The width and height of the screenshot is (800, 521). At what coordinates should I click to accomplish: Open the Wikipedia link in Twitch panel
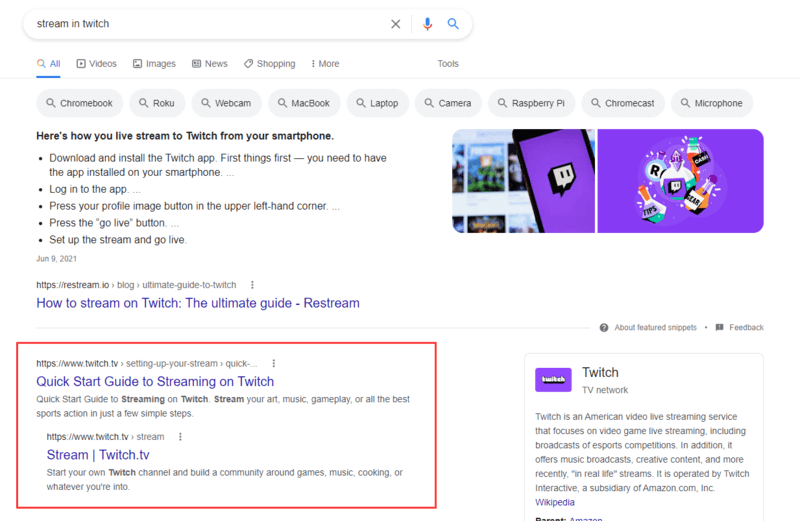(x=555, y=502)
